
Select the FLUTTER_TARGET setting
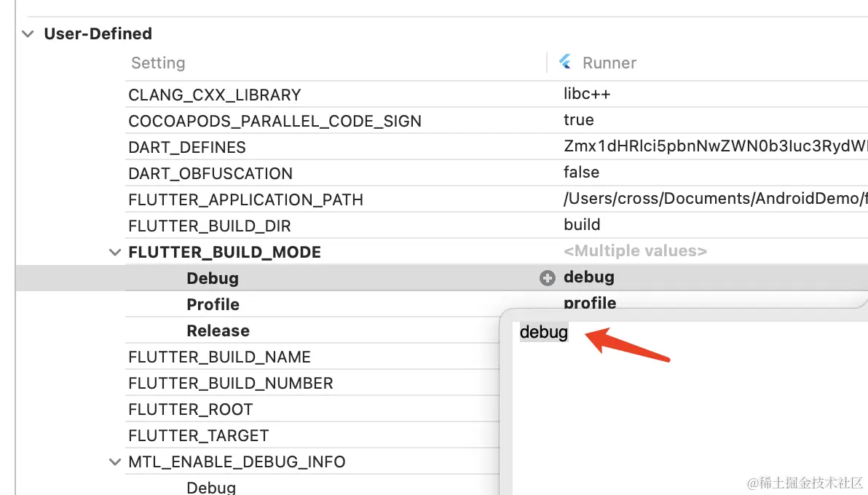[199, 436]
